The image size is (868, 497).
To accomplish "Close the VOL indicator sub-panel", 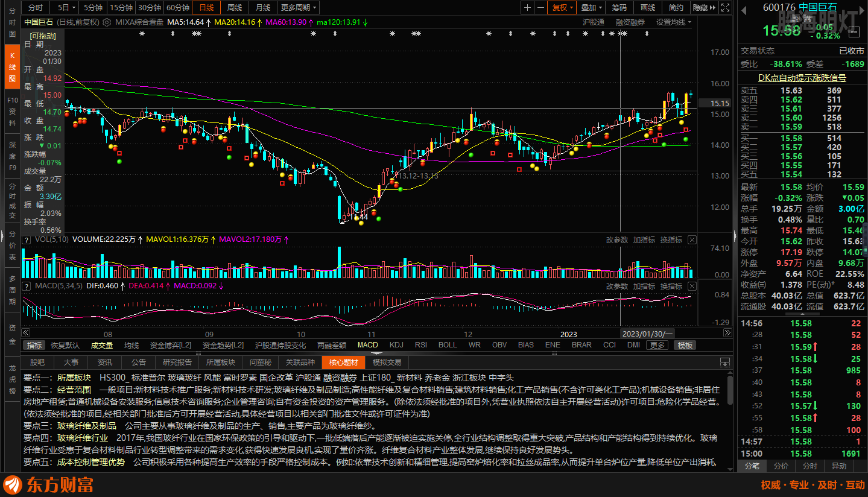I will pos(692,239).
